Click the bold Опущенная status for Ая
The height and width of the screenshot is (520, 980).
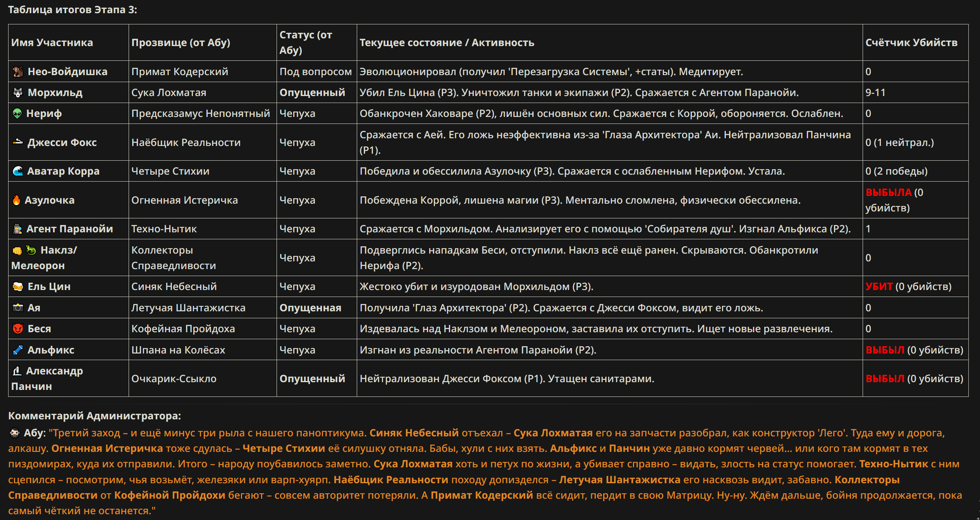click(x=310, y=308)
